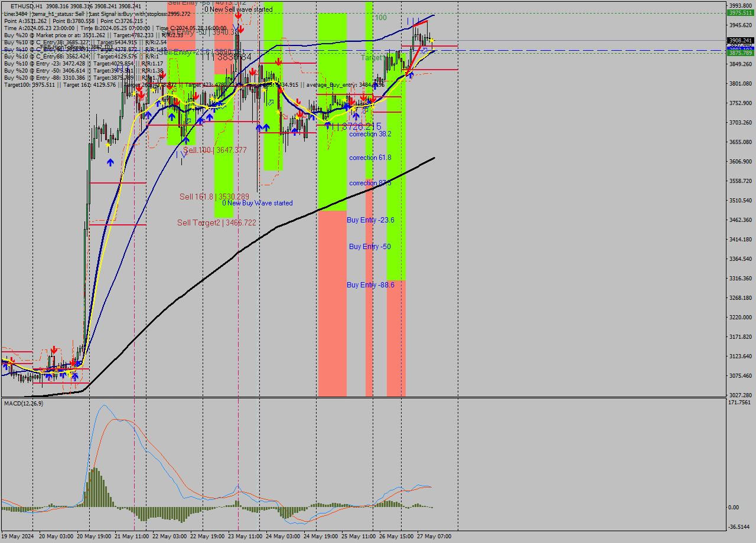This screenshot has height=543, width=756.
Task: Click the 3123.640 price axis label
Action: 740,356
